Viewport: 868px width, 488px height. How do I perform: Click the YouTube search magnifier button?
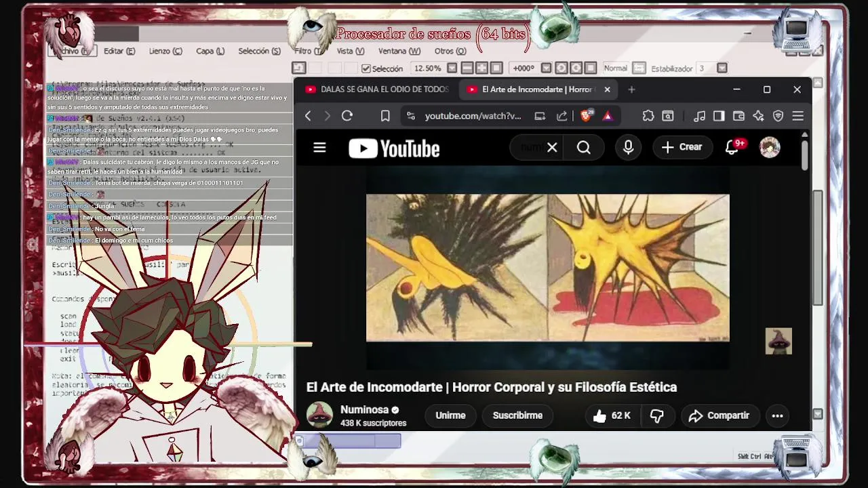point(584,148)
